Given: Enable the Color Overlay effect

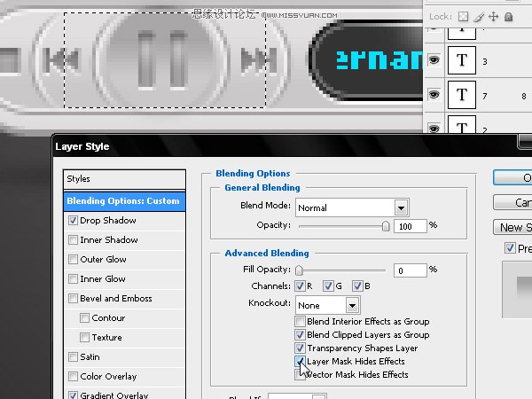Looking at the screenshot, I should [73, 376].
